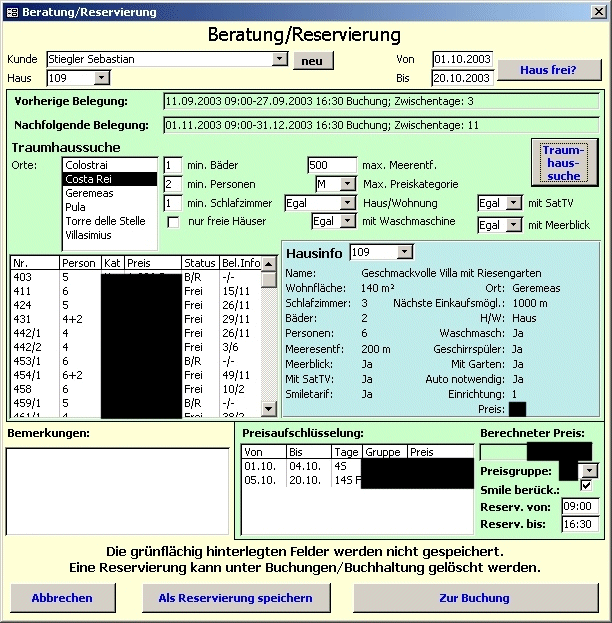Open the mit Meerblick dropdown

point(514,225)
